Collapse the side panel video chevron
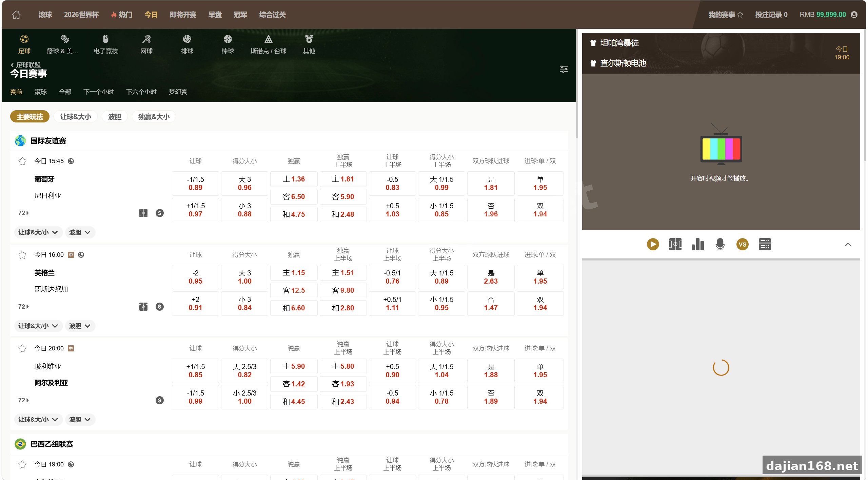 pyautogui.click(x=848, y=244)
